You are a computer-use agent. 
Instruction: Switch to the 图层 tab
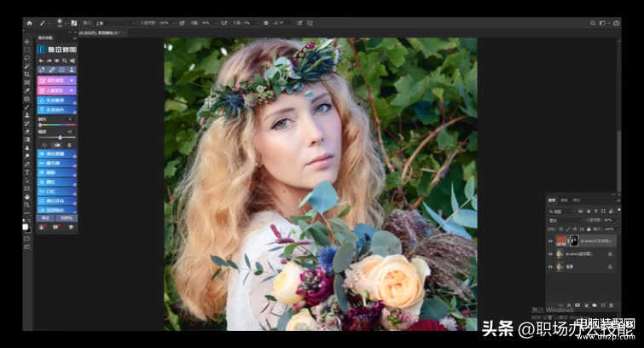click(552, 200)
